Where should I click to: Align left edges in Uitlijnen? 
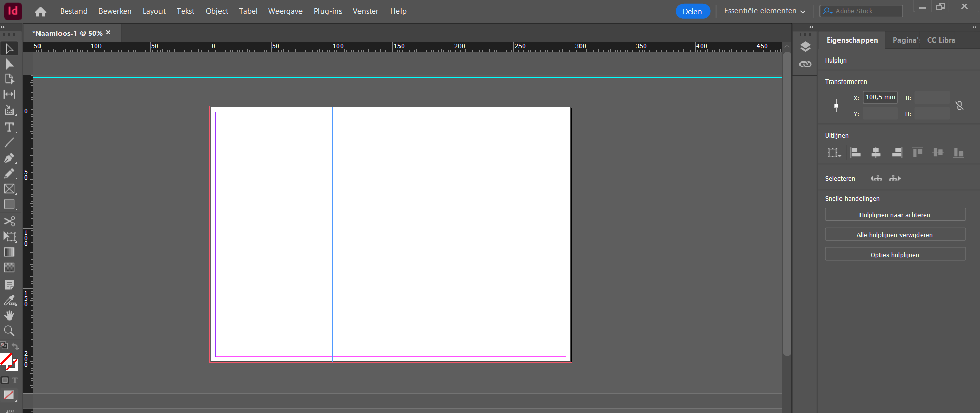click(x=855, y=152)
